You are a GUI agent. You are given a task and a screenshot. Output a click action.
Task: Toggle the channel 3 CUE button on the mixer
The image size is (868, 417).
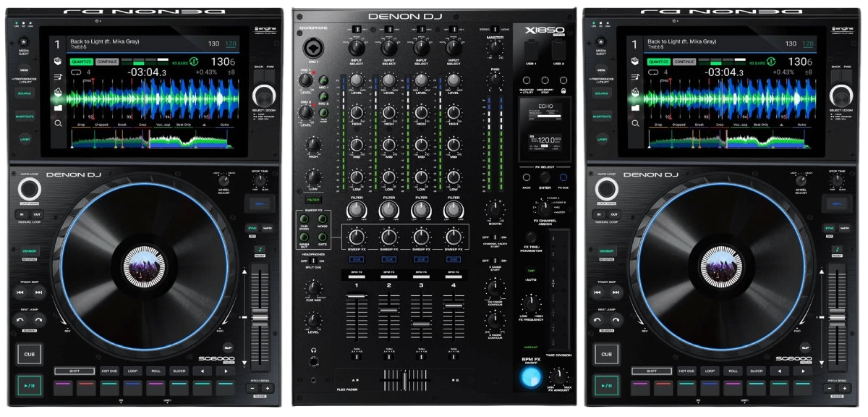421,260
